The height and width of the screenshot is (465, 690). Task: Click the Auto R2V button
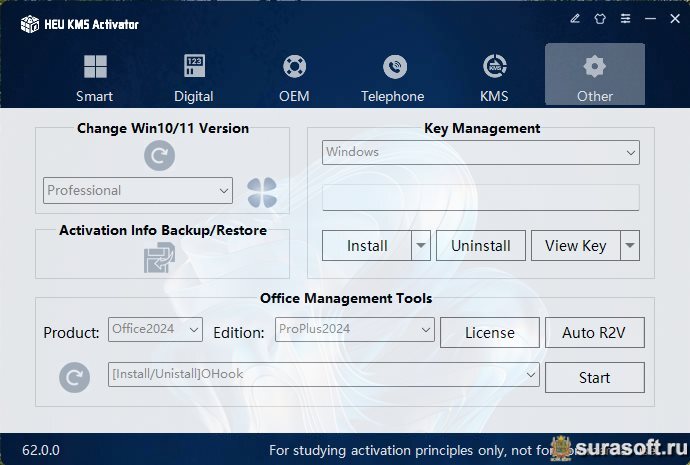(595, 333)
